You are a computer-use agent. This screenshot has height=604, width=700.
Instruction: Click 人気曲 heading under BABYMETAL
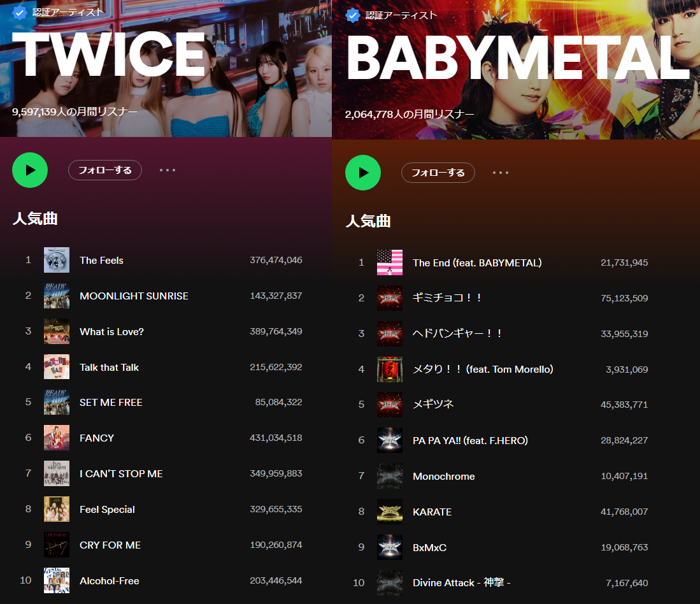click(368, 222)
